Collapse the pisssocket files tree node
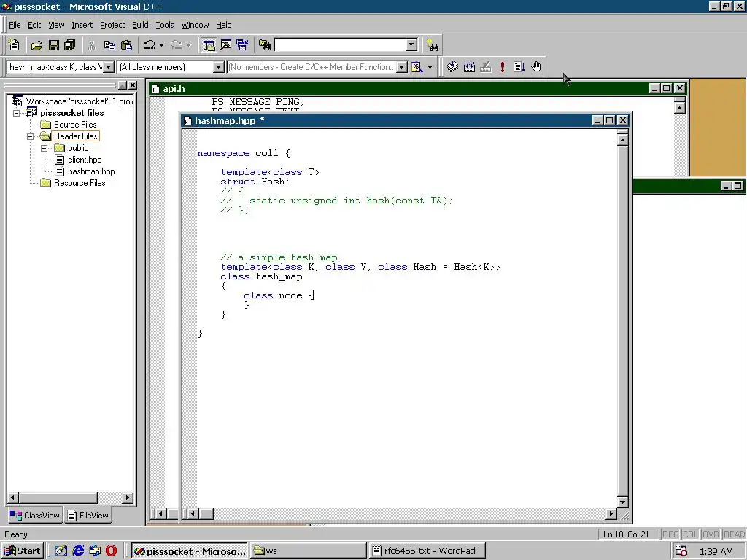Viewport: 747px width, 560px height. tap(17, 113)
